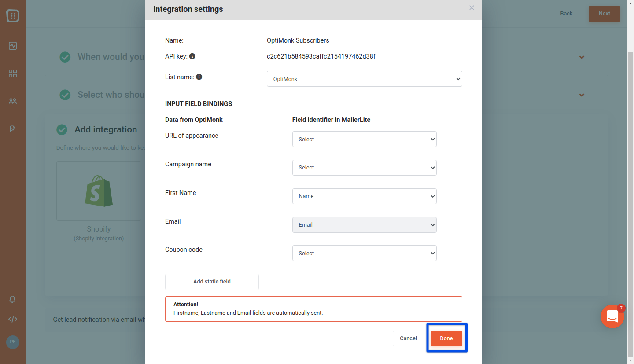Open the Email field dropdown
Viewport: 634px width, 364px height.
tap(365, 225)
